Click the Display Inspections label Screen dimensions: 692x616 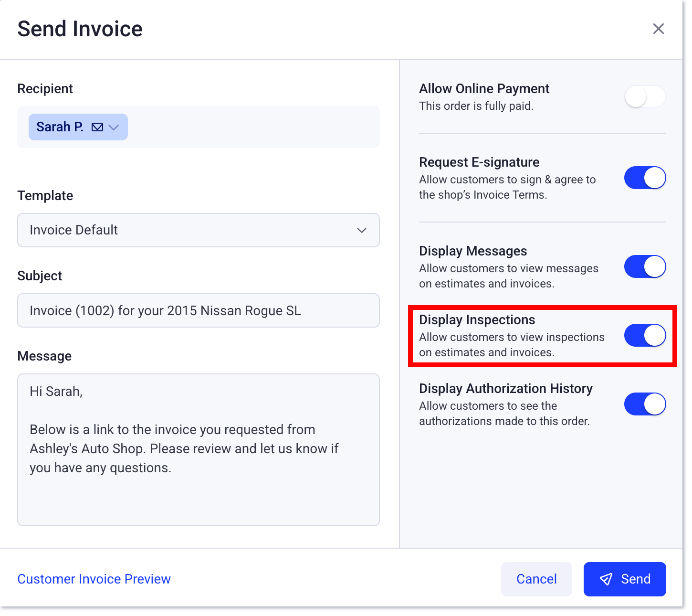[x=477, y=320]
